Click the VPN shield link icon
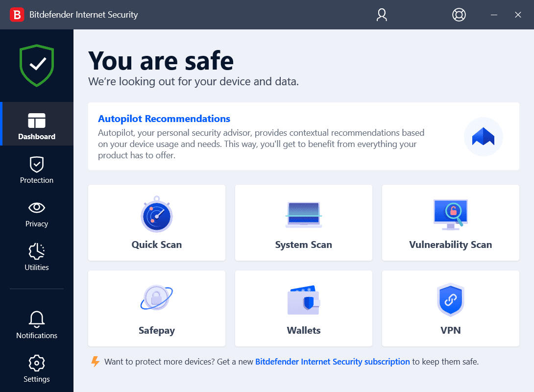The height and width of the screenshot is (392, 534). click(x=451, y=300)
